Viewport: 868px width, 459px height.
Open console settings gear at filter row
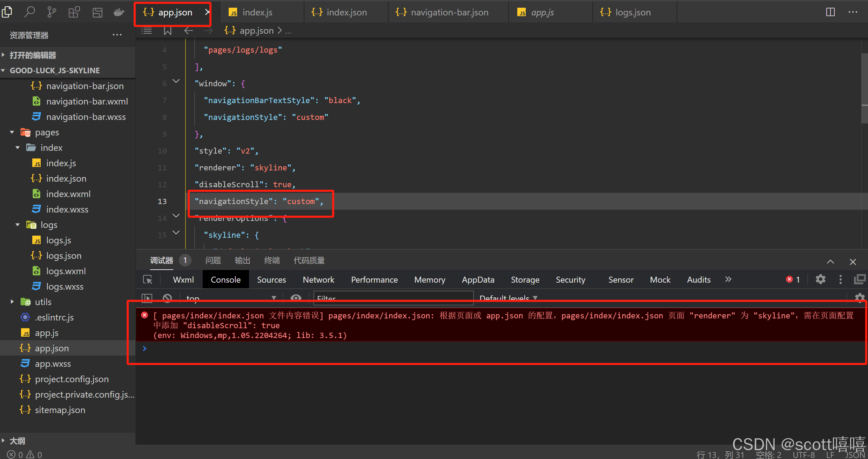pyautogui.click(x=860, y=298)
